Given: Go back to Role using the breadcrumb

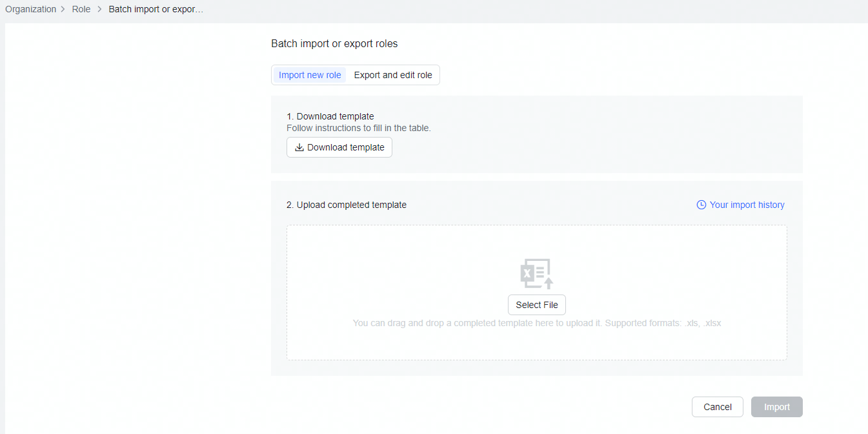Looking at the screenshot, I should (81, 9).
